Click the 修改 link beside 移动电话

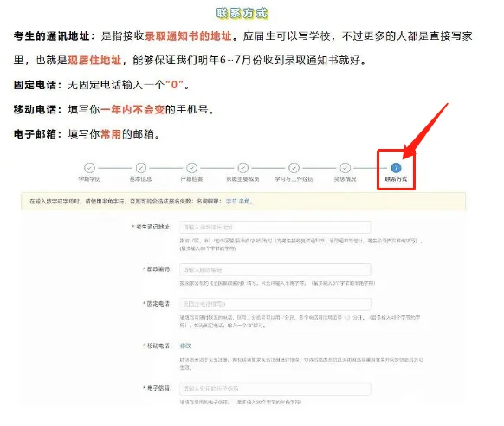[x=185, y=345]
